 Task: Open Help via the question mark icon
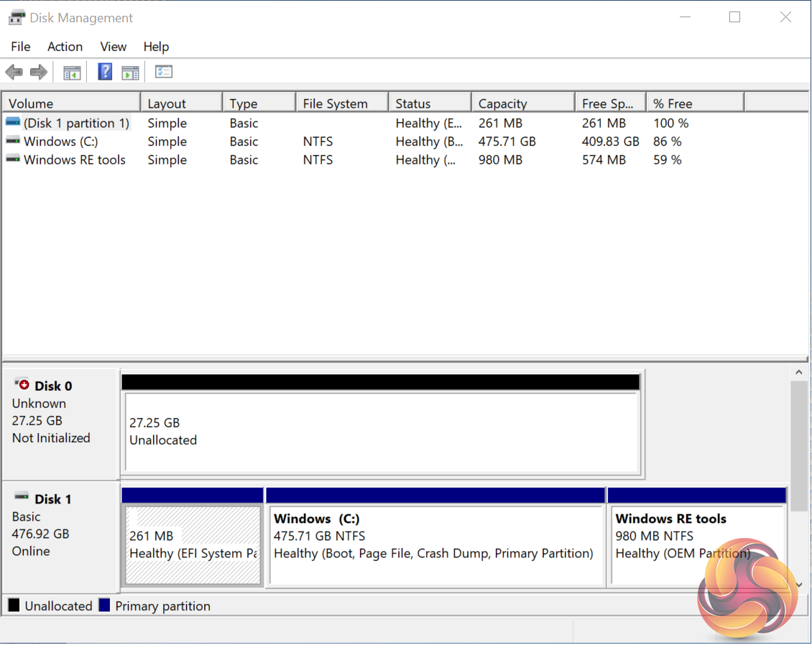point(105,71)
